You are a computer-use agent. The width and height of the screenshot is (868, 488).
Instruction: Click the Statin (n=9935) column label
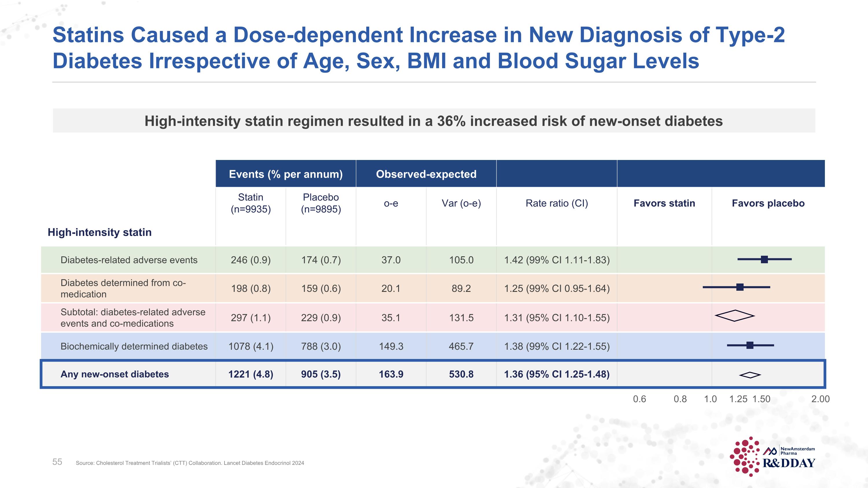[251, 203]
